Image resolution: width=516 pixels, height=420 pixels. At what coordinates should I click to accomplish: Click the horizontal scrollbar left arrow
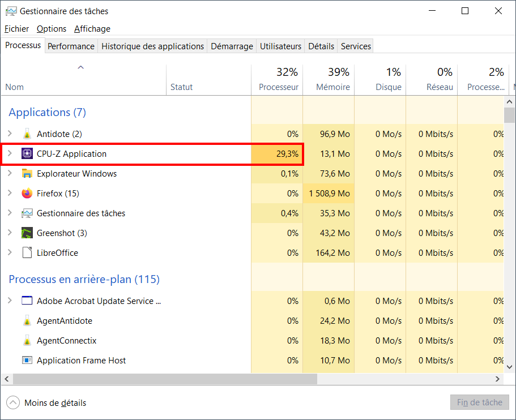point(7,379)
